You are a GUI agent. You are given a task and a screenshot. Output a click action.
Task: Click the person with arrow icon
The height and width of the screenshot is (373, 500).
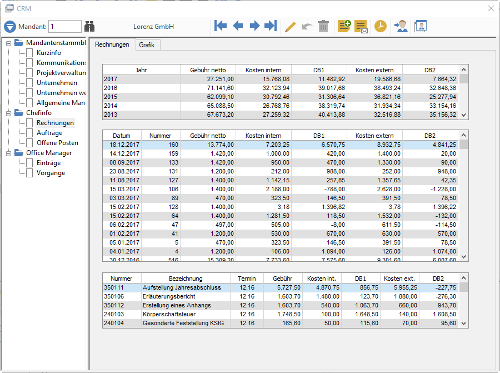pyautogui.click(x=401, y=26)
